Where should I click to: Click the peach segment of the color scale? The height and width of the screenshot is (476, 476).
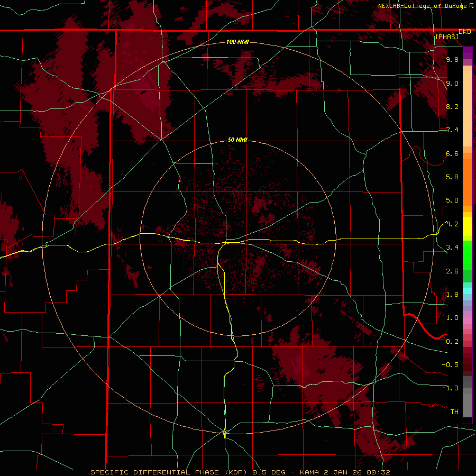(x=467, y=109)
